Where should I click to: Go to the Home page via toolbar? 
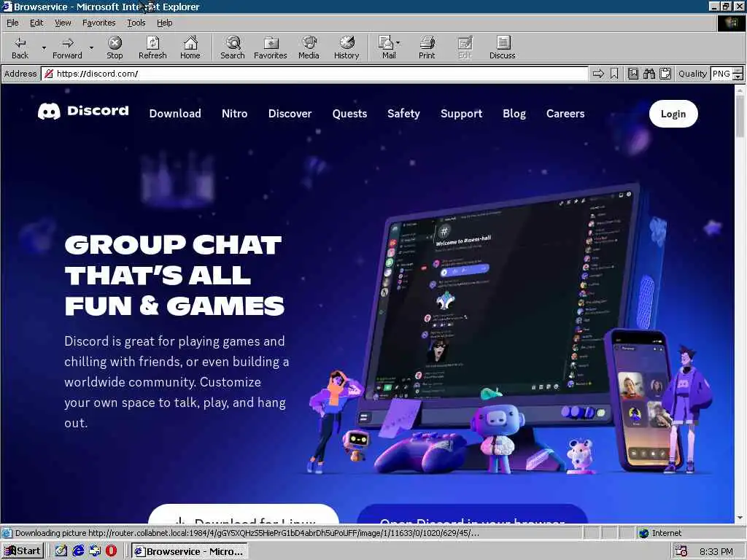[x=190, y=47]
